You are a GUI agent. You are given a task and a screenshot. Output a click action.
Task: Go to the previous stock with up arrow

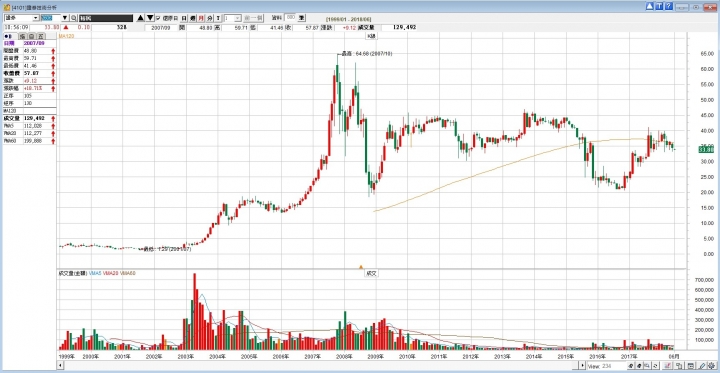click(141, 18)
